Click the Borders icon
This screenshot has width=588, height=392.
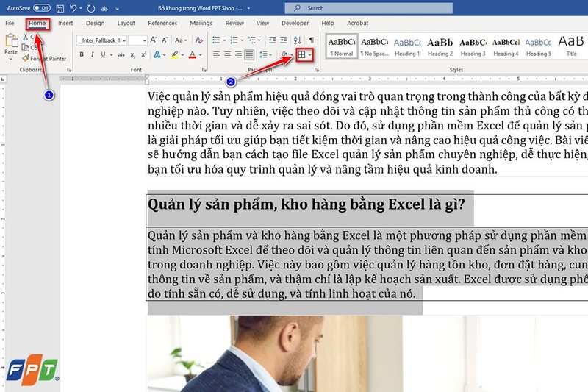(301, 54)
